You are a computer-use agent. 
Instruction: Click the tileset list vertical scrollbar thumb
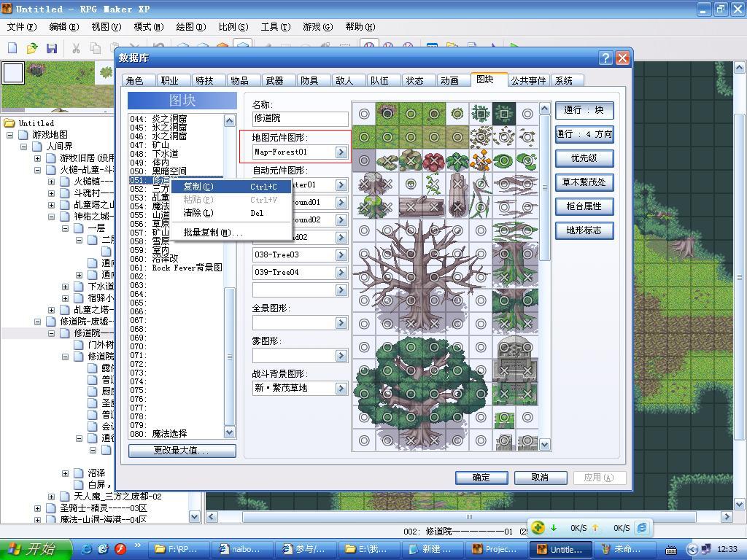pos(230,356)
